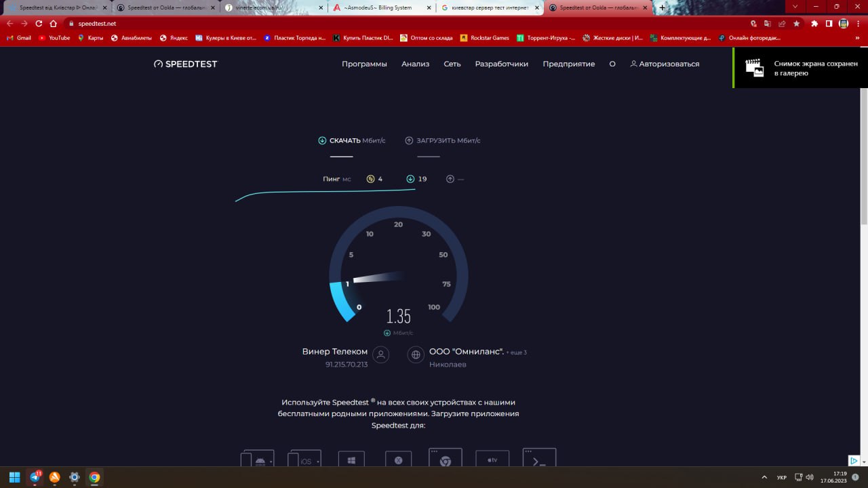Switch to the киевстар сервер тест интернет tab

pyautogui.click(x=490, y=7)
